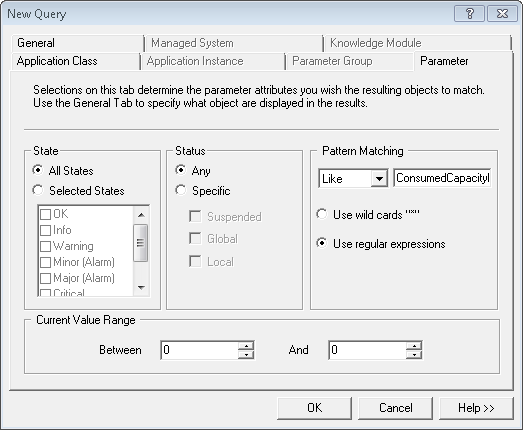Toggle the Local checkbox
The width and height of the screenshot is (523, 430).
[x=195, y=262]
